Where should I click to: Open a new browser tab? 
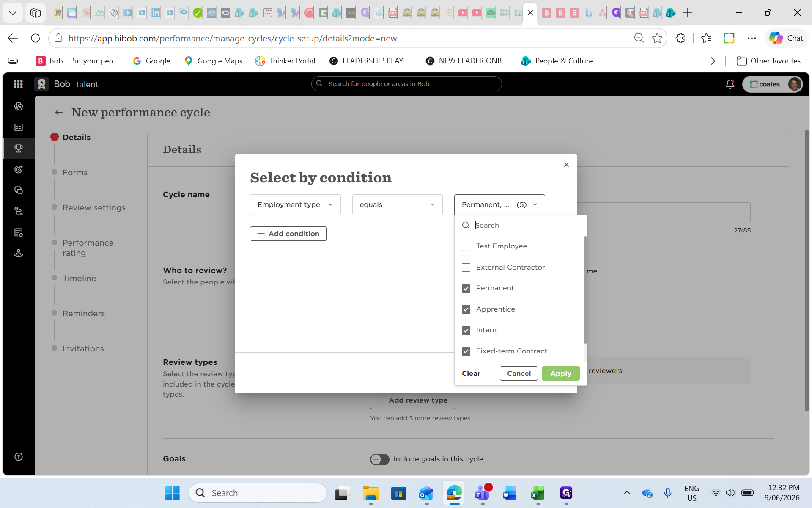tap(688, 13)
